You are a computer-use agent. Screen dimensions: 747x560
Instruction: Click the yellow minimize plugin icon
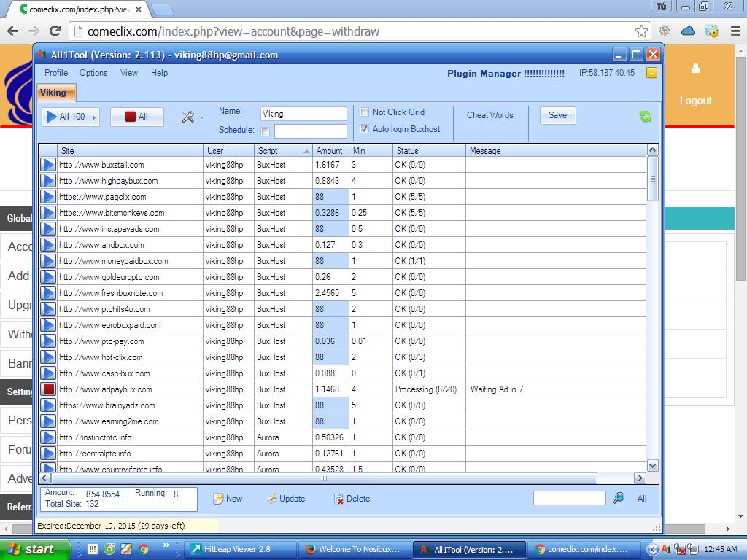[651, 73]
